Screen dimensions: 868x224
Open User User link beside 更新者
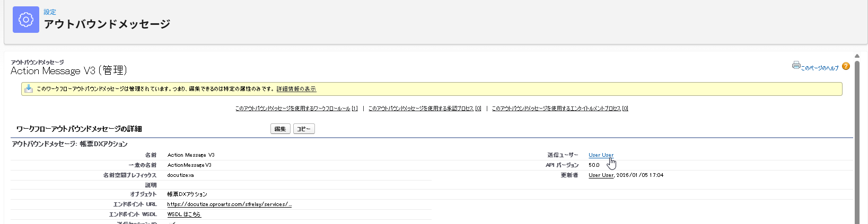click(x=601, y=175)
